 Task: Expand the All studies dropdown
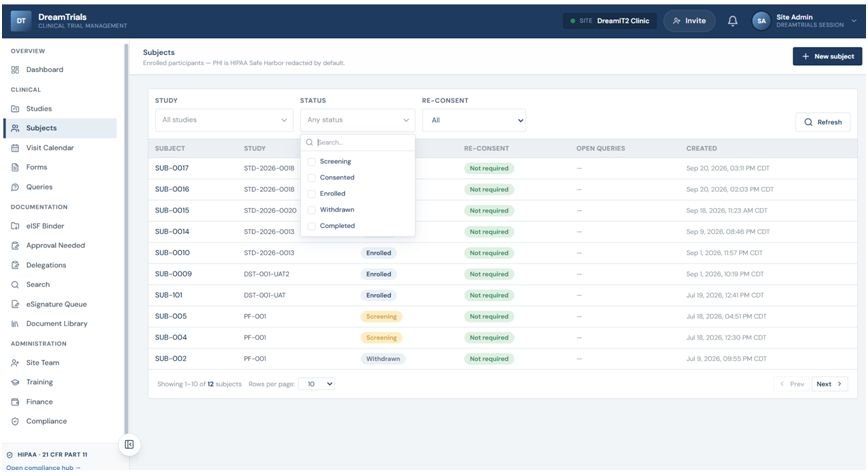[x=224, y=120]
